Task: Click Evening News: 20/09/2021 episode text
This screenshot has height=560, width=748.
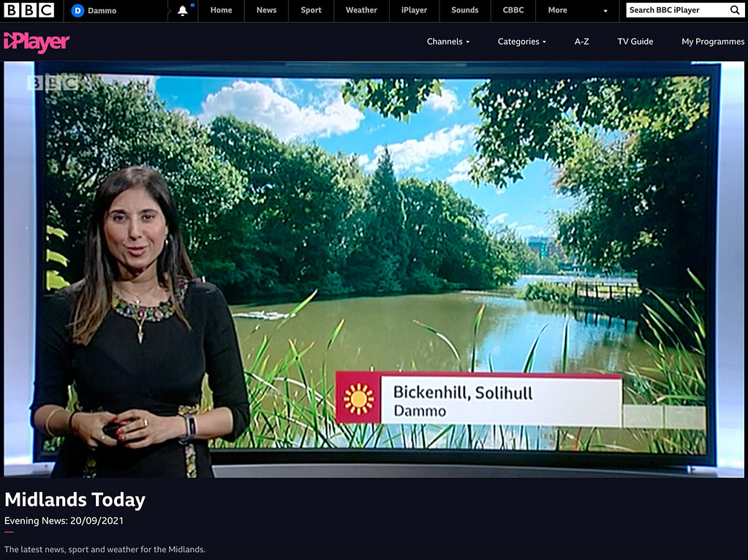Action: pyautogui.click(x=64, y=521)
